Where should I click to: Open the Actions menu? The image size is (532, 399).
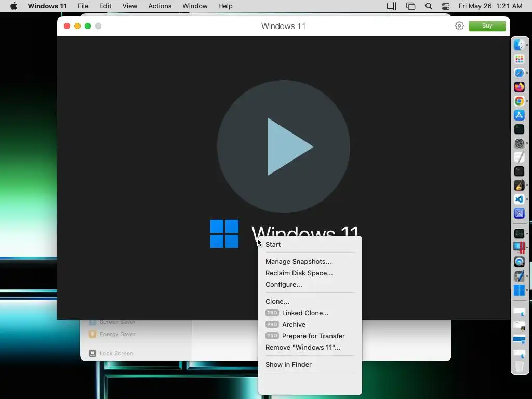click(160, 6)
